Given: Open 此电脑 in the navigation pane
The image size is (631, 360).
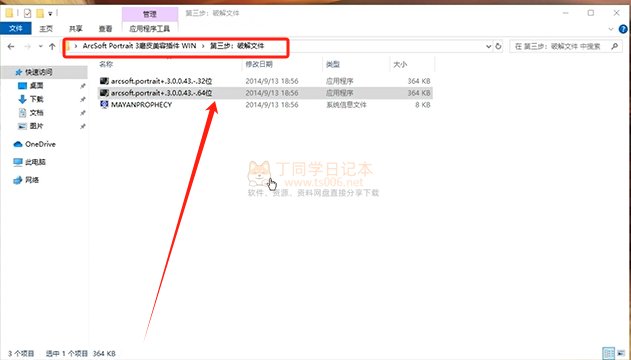Looking at the screenshot, I should click(x=35, y=162).
